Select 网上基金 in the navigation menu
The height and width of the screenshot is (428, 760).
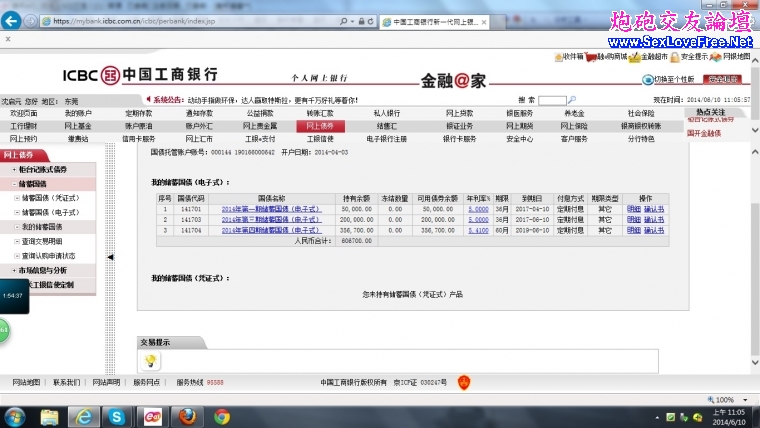coord(78,126)
